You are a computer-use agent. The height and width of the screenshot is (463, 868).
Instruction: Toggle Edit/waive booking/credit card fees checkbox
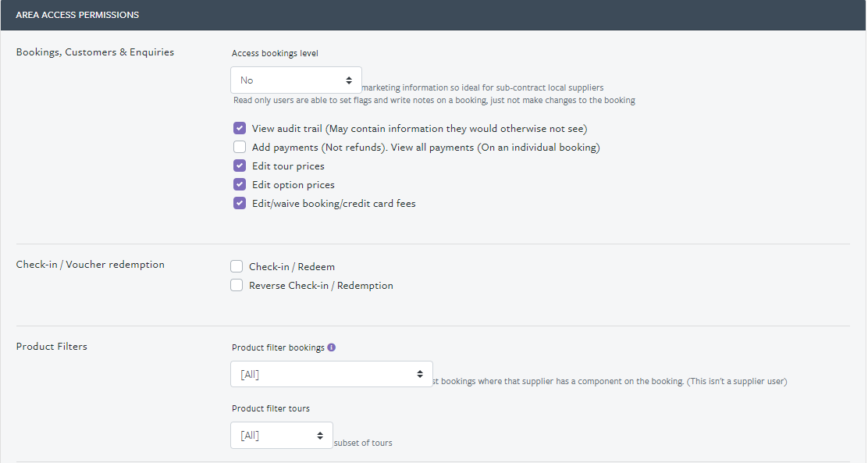pos(240,203)
